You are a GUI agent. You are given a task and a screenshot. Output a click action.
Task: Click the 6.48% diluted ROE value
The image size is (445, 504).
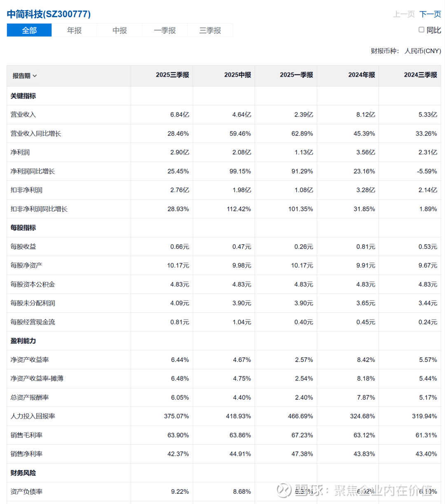[x=180, y=378]
